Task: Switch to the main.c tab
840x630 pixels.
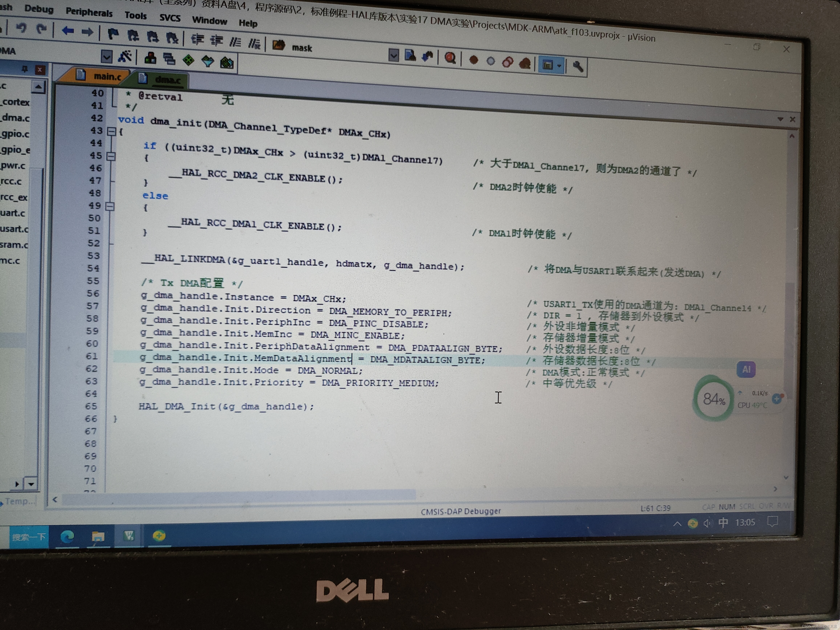Action: 99,76
